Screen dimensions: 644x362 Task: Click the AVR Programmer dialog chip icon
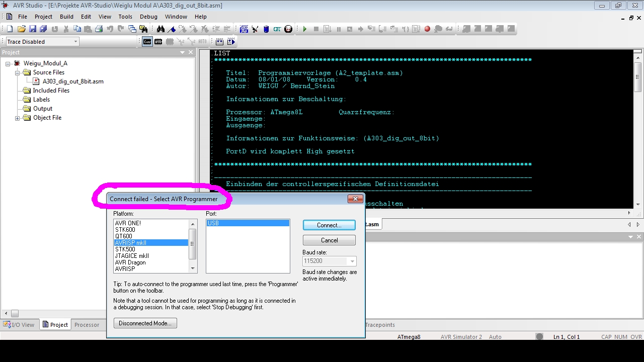coord(244,29)
